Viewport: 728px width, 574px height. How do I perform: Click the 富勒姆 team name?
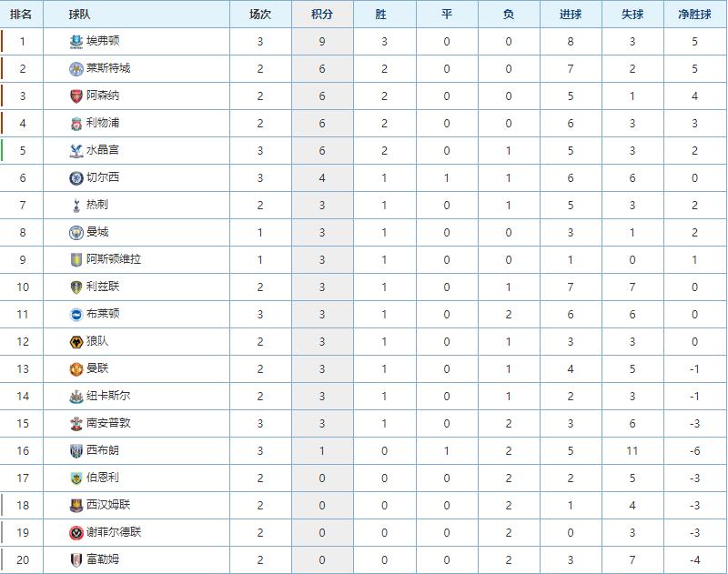coord(103,559)
